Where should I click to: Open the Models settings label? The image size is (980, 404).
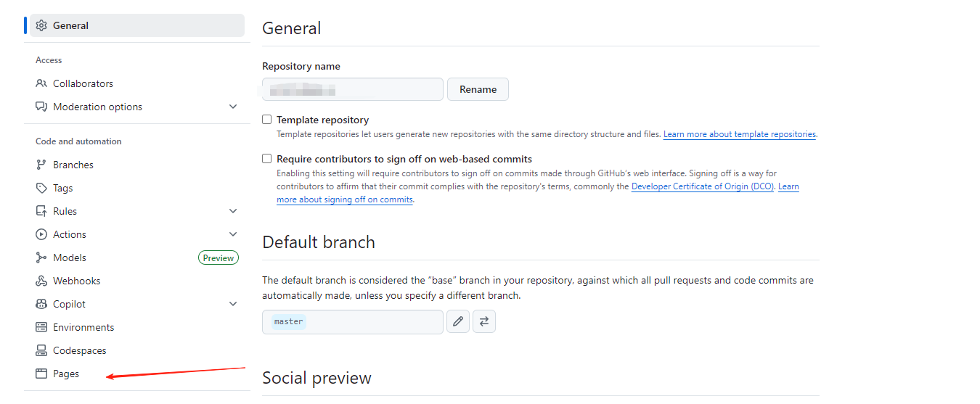click(x=70, y=257)
